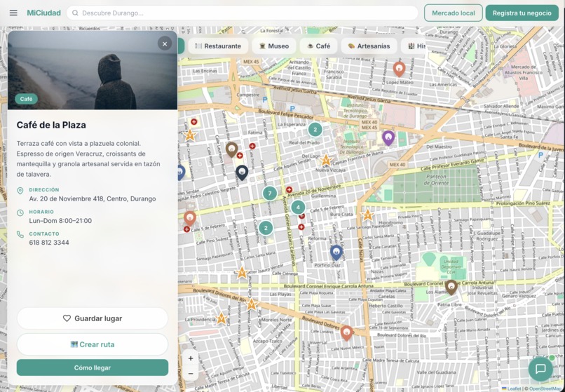This screenshot has height=392, width=565.
Task: Click the star marker near La Providencia
Action: (222, 318)
